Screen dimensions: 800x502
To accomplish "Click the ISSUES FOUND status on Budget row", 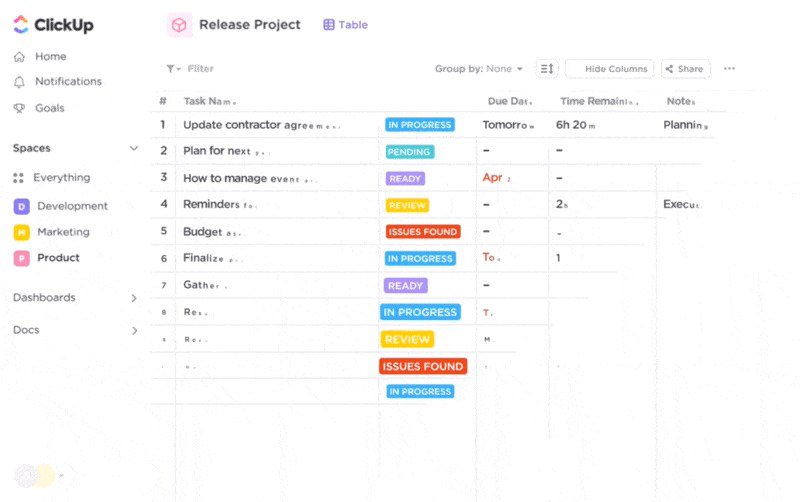I will coord(422,232).
